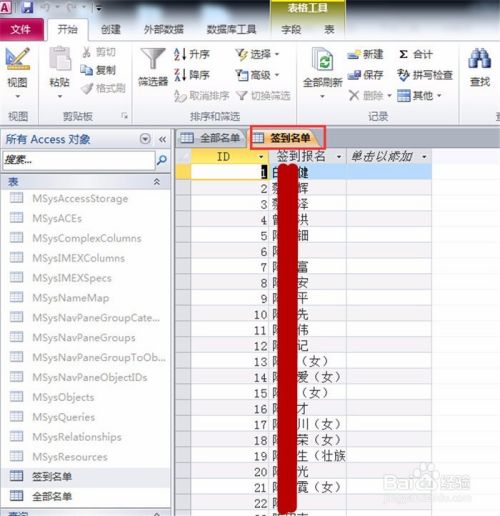
Task: Run 拼写检查 spelling check
Action: (x=425, y=75)
